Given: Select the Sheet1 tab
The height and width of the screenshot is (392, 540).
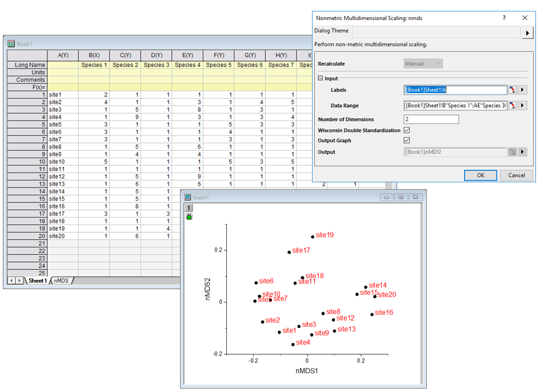Looking at the screenshot, I should pos(38,281).
